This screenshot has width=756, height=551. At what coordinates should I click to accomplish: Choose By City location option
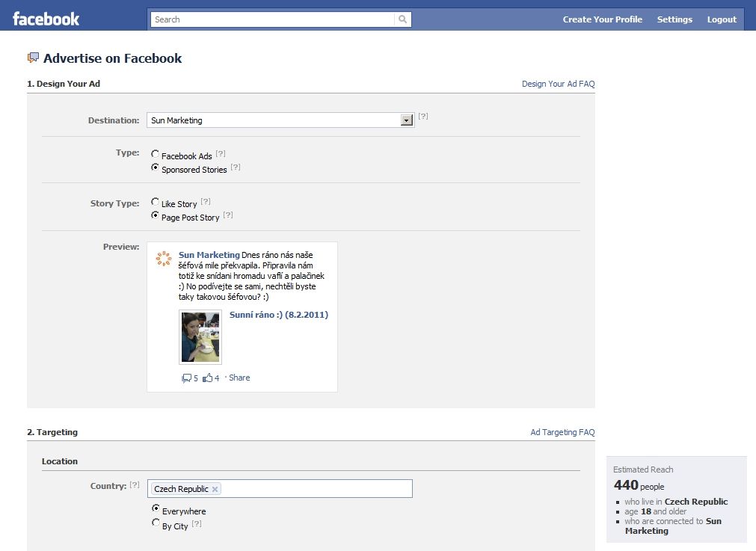[156, 523]
